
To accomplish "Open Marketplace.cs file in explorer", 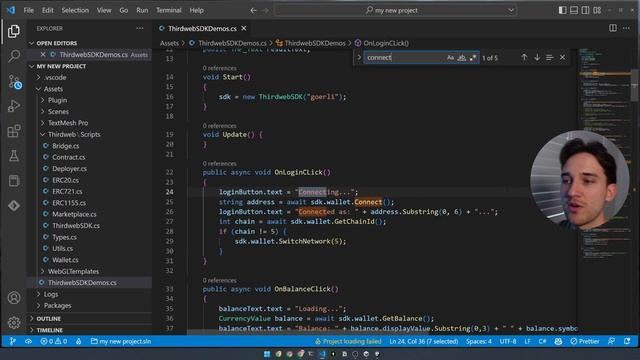I will [x=74, y=214].
